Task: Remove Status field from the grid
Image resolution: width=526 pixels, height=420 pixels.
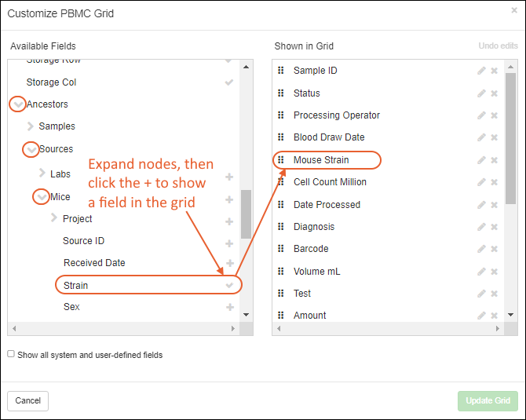Action: click(x=495, y=93)
